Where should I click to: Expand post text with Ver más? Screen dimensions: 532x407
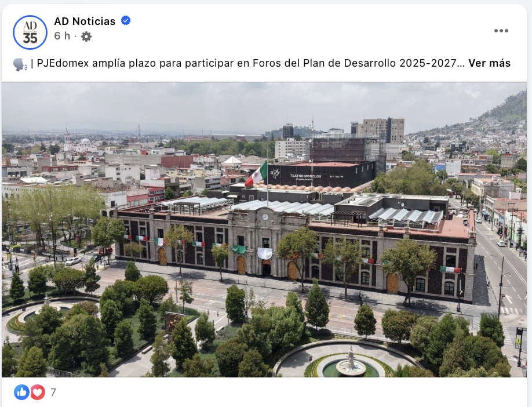click(x=489, y=63)
